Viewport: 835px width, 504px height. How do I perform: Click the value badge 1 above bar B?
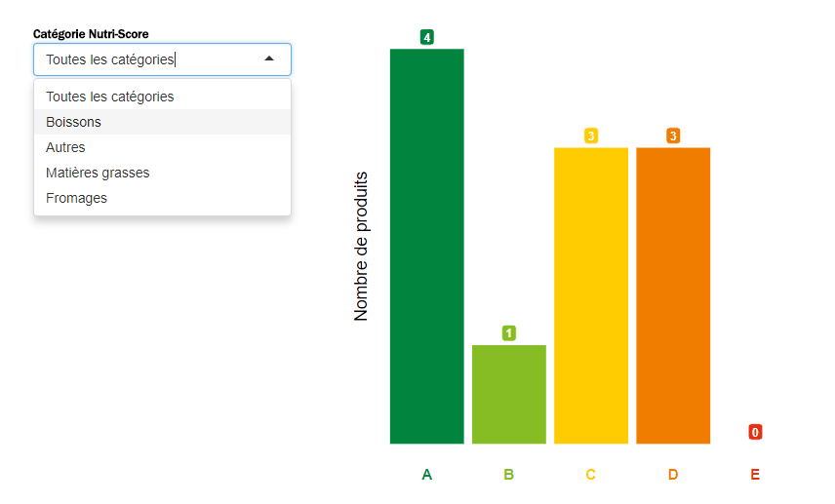509,333
